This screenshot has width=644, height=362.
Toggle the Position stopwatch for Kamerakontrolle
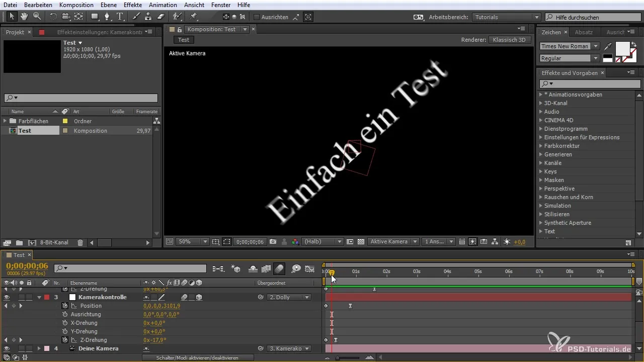65,306
